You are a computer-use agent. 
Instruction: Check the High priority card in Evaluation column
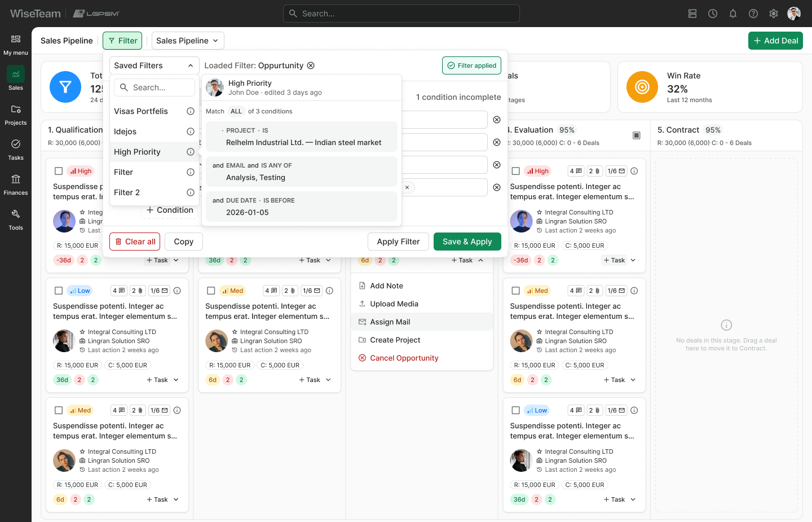pyautogui.click(x=515, y=171)
